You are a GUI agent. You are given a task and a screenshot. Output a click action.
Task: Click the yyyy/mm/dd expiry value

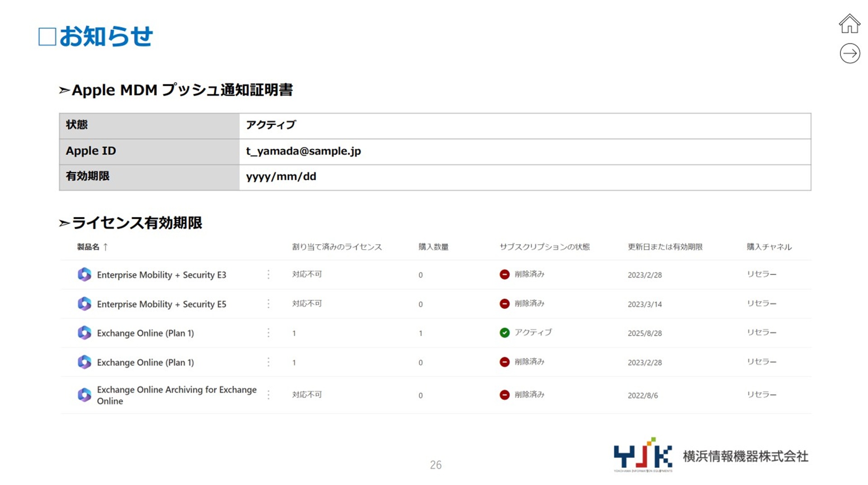coord(281,176)
